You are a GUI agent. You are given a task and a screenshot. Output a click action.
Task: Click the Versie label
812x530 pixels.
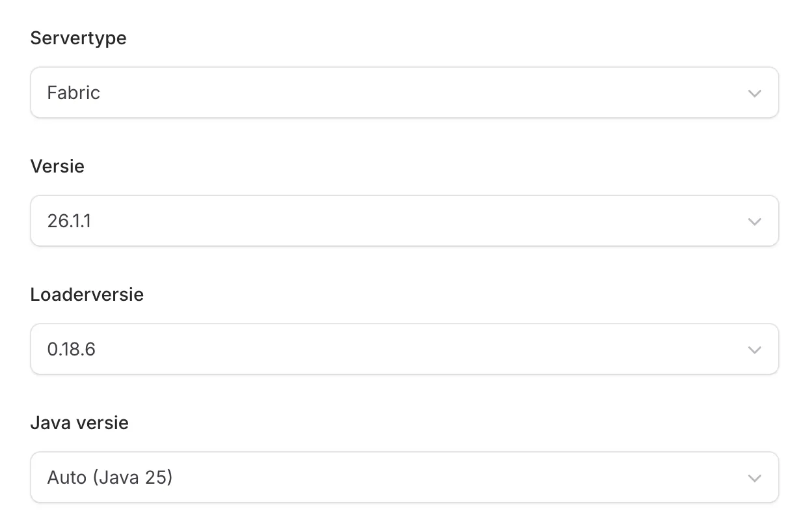[57, 166]
